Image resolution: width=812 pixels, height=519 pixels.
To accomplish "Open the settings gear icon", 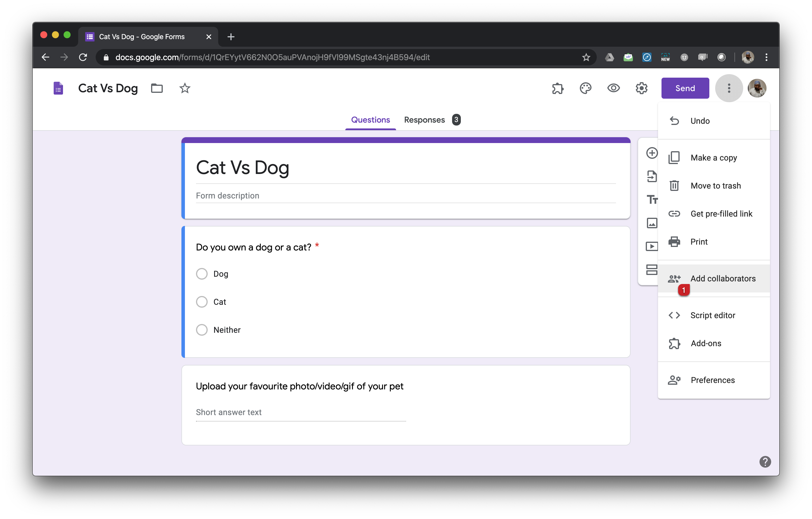I will click(x=642, y=88).
